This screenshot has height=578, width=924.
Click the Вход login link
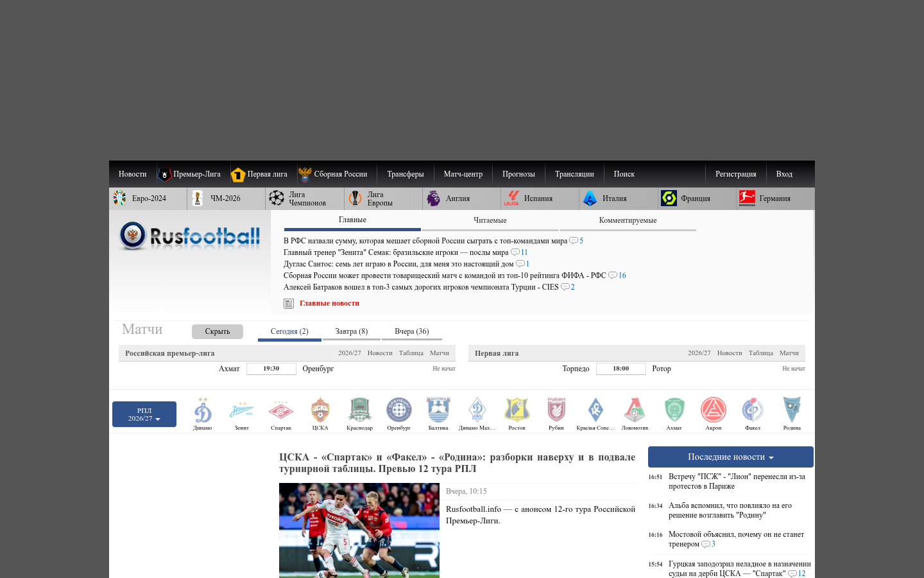pos(784,174)
